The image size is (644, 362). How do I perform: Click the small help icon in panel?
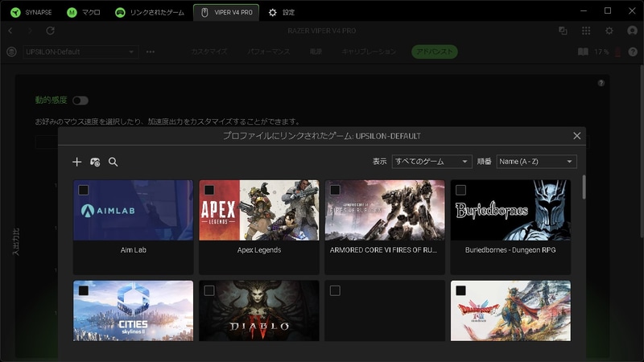click(x=601, y=83)
